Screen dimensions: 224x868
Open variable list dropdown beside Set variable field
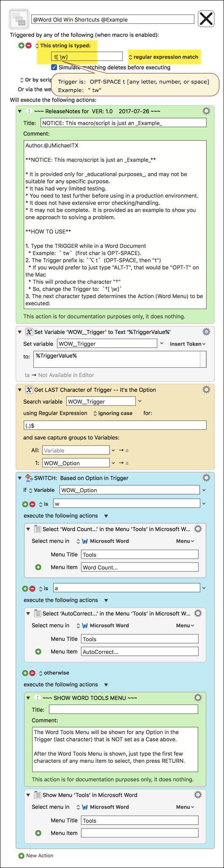(162, 344)
